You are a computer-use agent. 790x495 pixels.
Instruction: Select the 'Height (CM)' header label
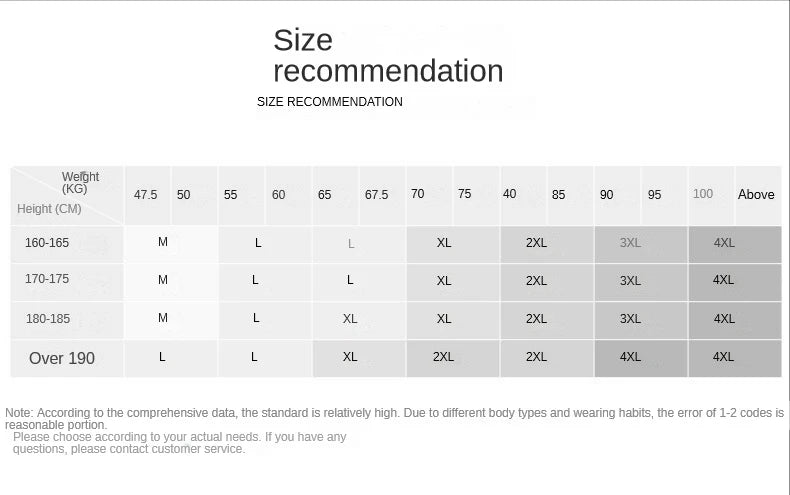(x=49, y=209)
